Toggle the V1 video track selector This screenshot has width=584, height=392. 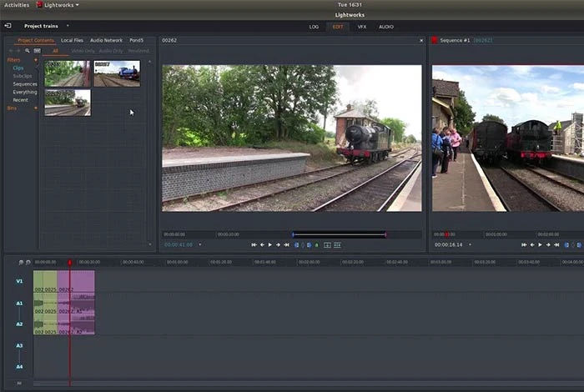click(x=19, y=281)
